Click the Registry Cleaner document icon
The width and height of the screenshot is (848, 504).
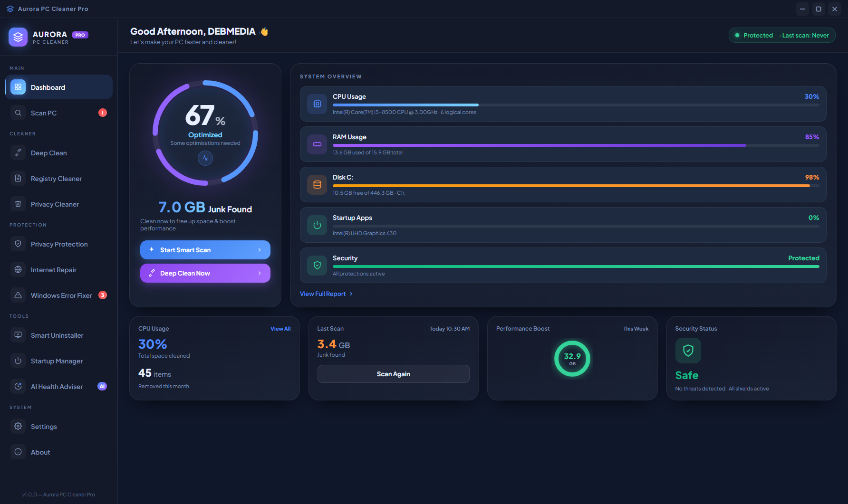(x=18, y=179)
